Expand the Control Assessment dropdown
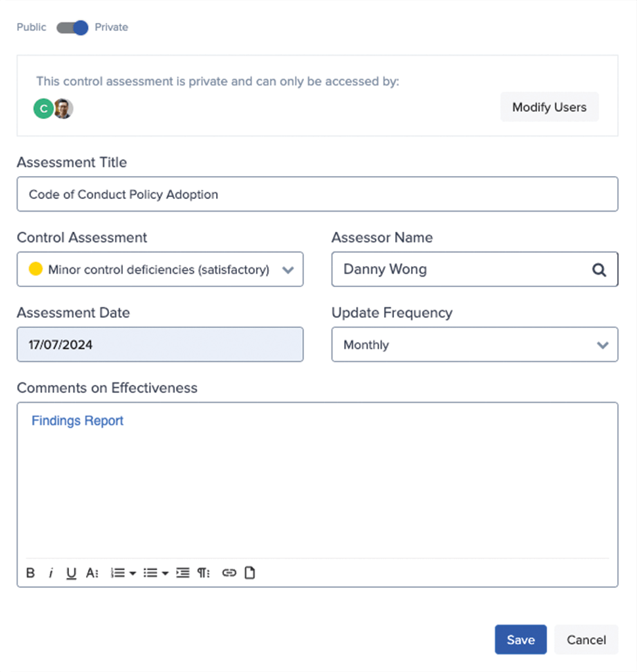The width and height of the screenshot is (637, 672). (160, 269)
